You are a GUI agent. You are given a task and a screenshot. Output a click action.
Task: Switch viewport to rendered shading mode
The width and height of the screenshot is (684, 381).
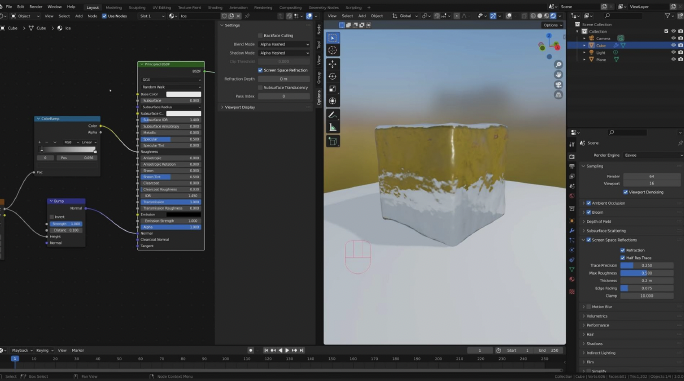coord(553,16)
